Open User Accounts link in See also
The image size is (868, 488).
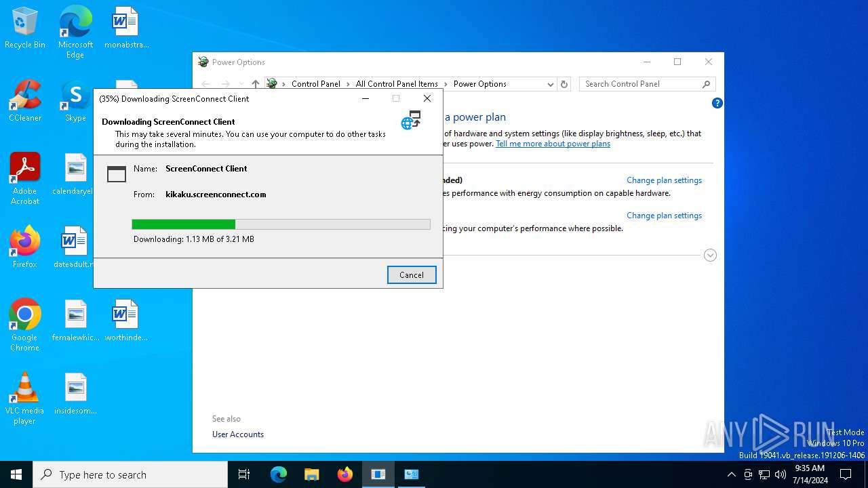pos(238,434)
